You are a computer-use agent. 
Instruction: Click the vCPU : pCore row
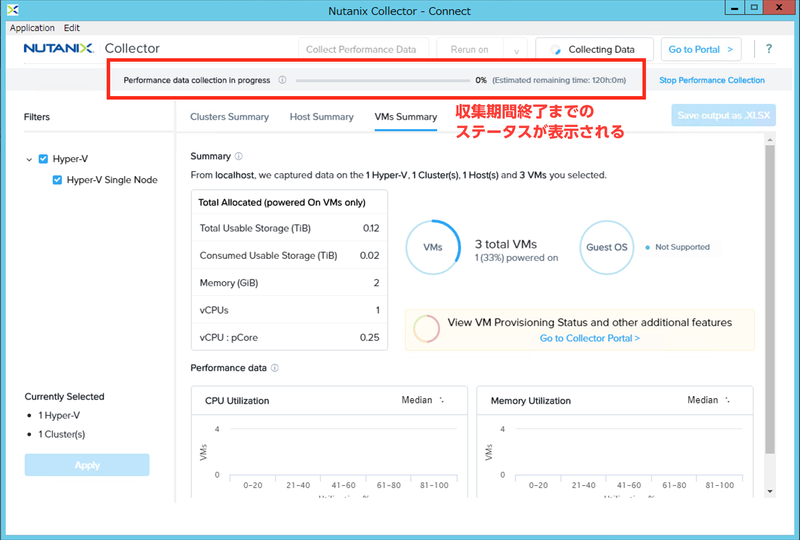[x=289, y=337]
